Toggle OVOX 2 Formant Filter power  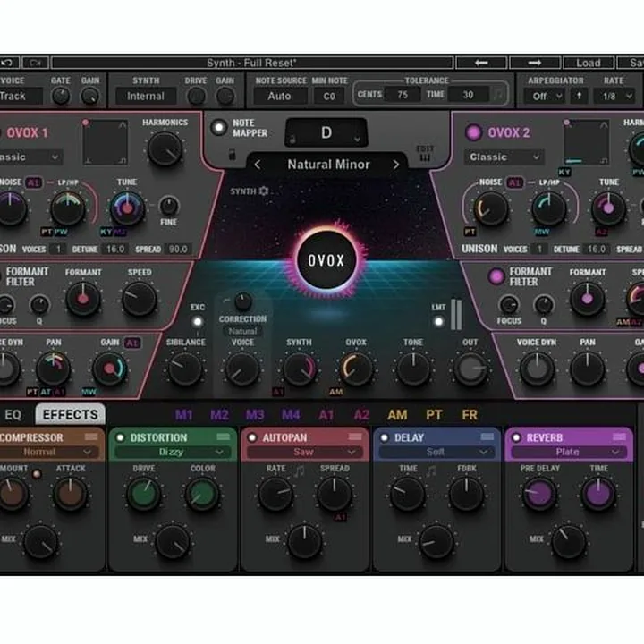coord(496,276)
